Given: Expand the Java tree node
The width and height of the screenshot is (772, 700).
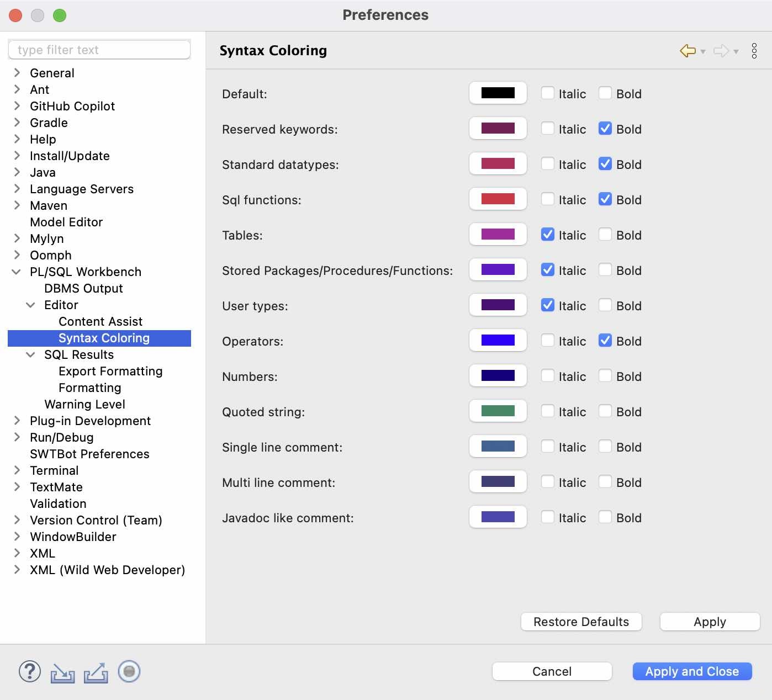Looking at the screenshot, I should (x=15, y=172).
